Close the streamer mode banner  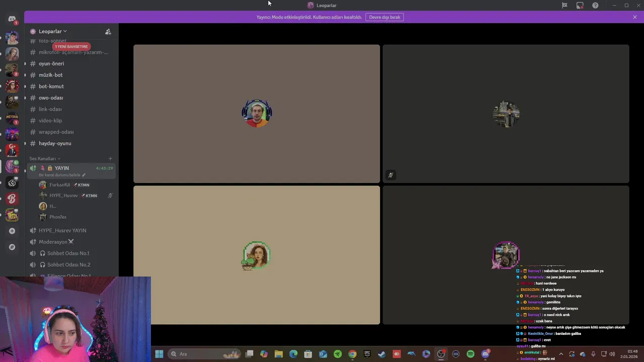[635, 17]
